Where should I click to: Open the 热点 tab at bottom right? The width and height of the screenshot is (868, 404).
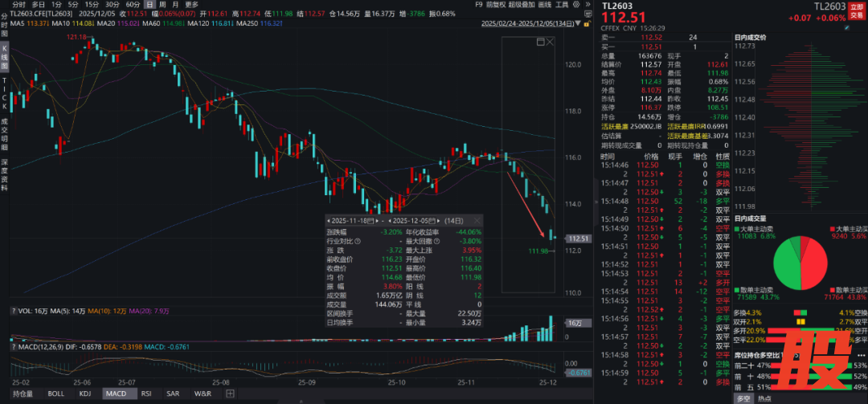[765, 398]
